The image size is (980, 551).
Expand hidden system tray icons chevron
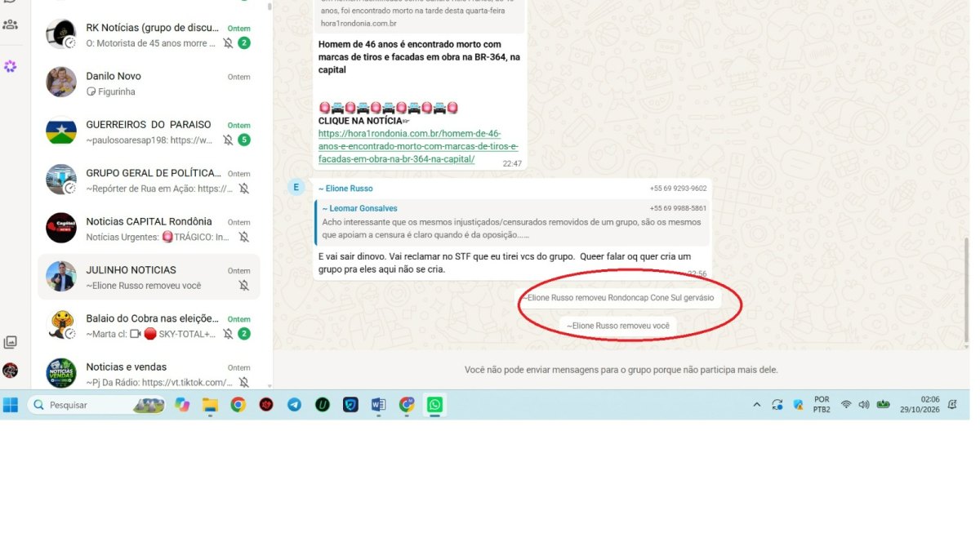[x=756, y=405]
